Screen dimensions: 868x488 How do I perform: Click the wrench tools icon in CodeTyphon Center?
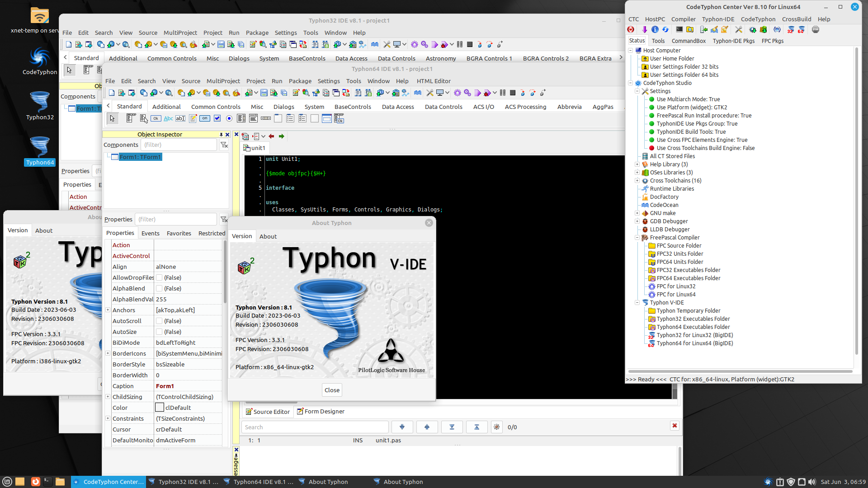[739, 30]
